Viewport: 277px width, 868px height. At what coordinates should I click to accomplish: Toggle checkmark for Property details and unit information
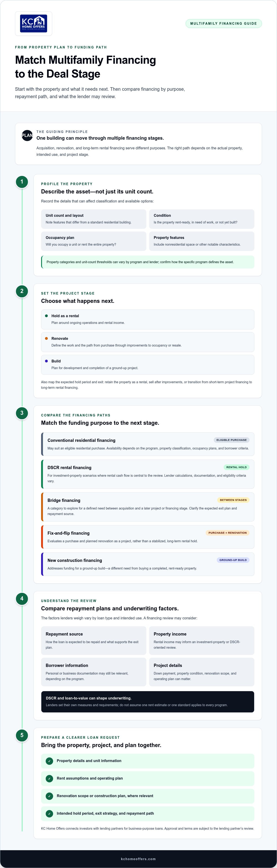pos(50,761)
